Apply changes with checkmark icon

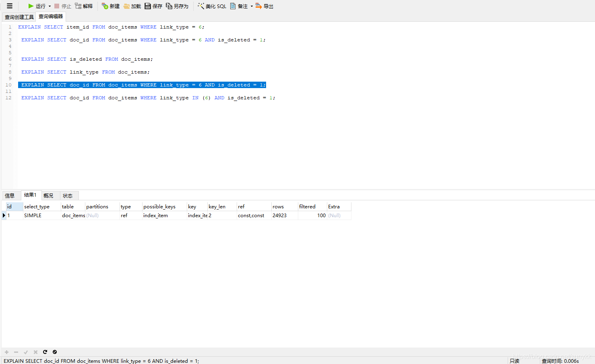pos(26,352)
